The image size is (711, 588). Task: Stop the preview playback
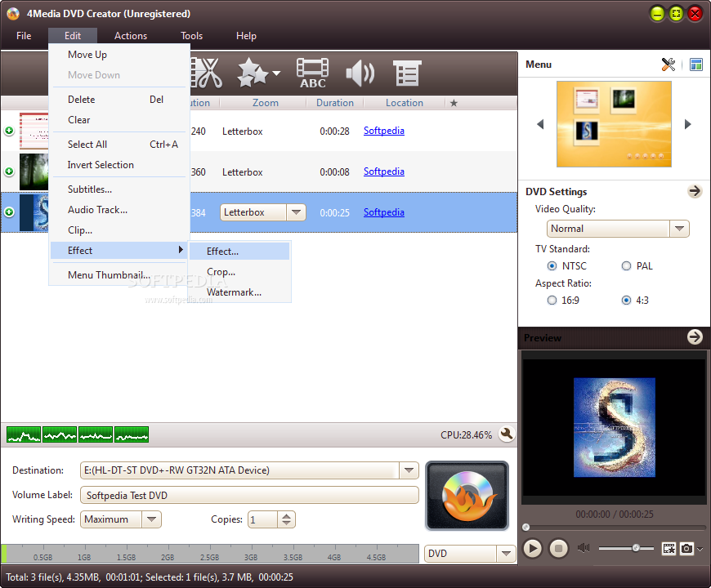559,549
